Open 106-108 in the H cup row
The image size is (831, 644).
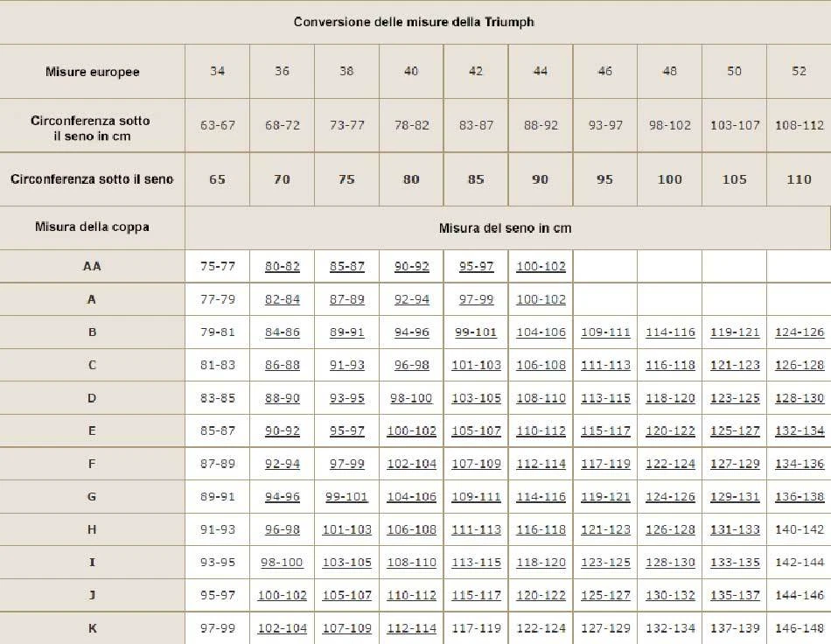point(411,529)
